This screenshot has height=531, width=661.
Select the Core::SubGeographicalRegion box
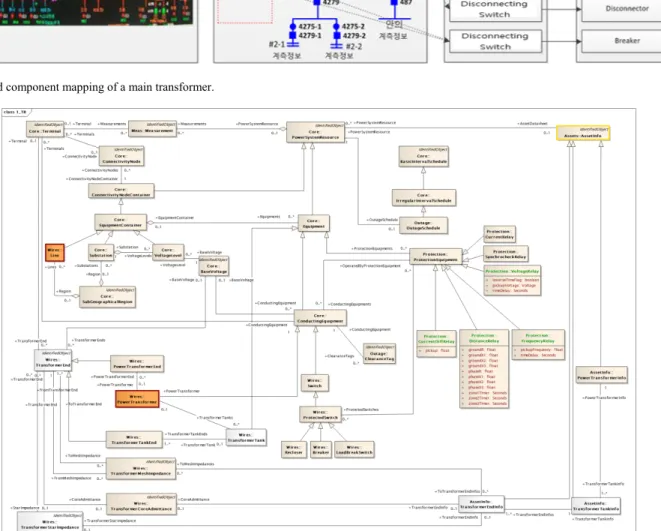107,297
